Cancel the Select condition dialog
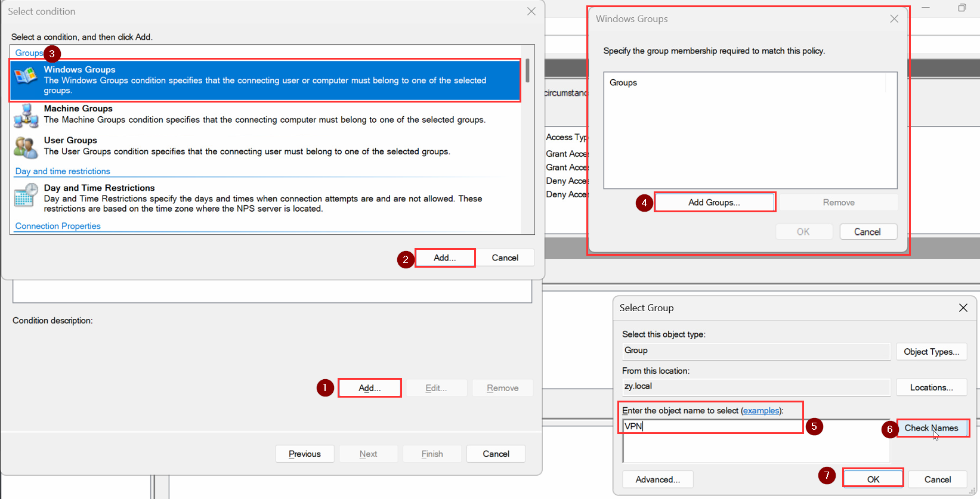The height and width of the screenshot is (499, 980). (505, 258)
